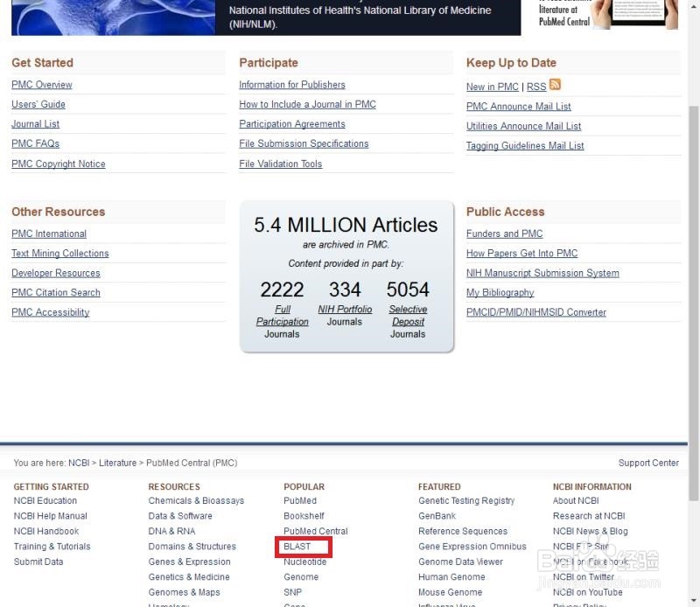Click the New in PMC link
700x607 pixels.
click(x=493, y=87)
